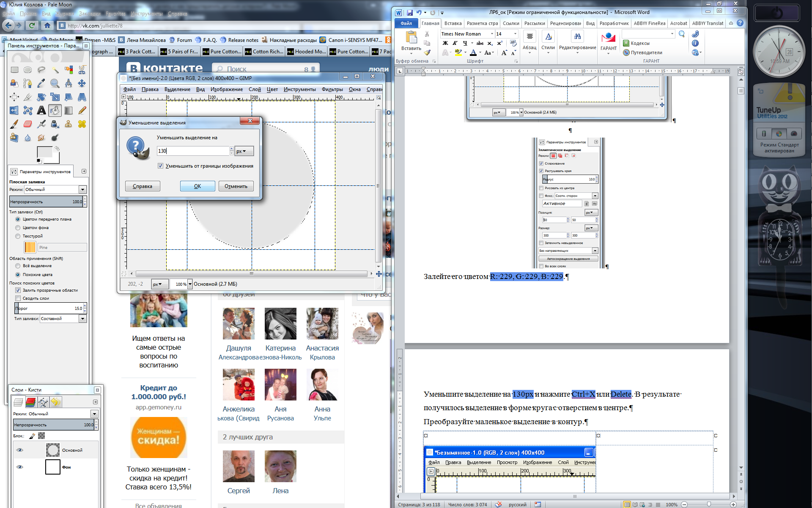This screenshot has height=508, width=812.
Task: Select the Text tool letter A
Action: pos(41,110)
